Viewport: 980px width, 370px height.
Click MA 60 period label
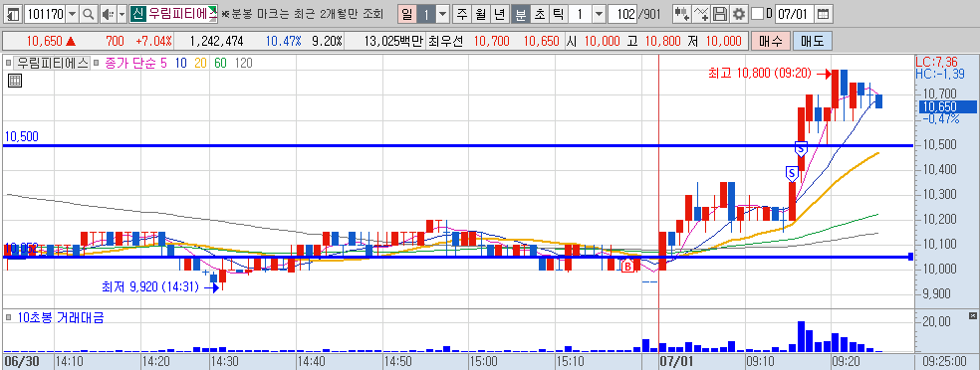220,63
